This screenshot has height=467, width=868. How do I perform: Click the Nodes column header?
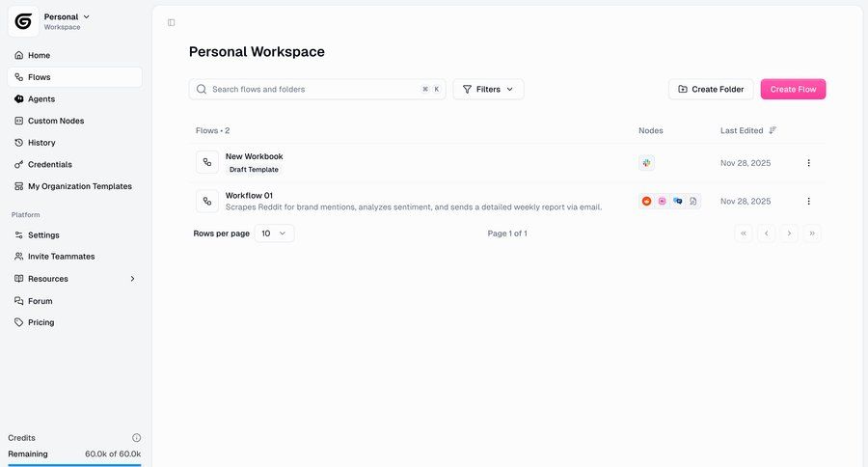click(651, 130)
